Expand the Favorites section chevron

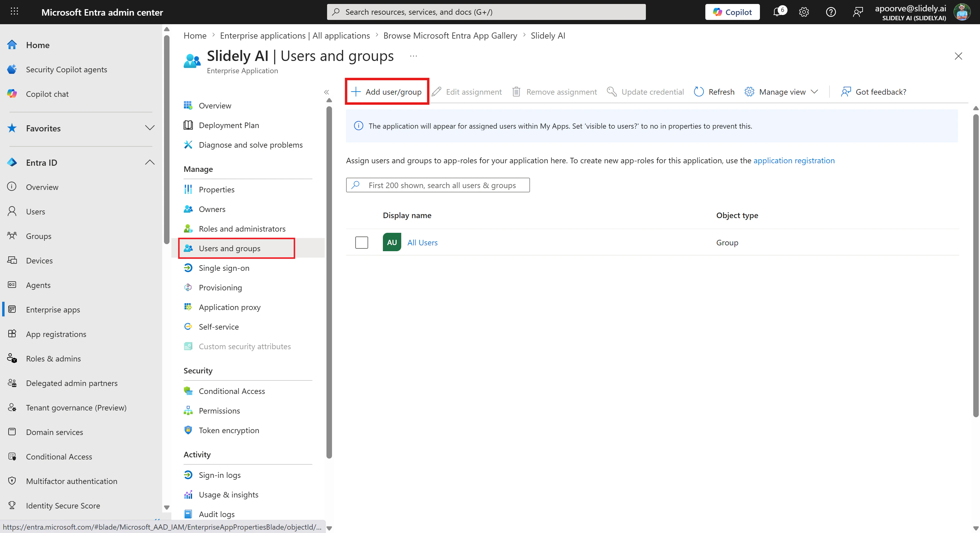point(150,128)
